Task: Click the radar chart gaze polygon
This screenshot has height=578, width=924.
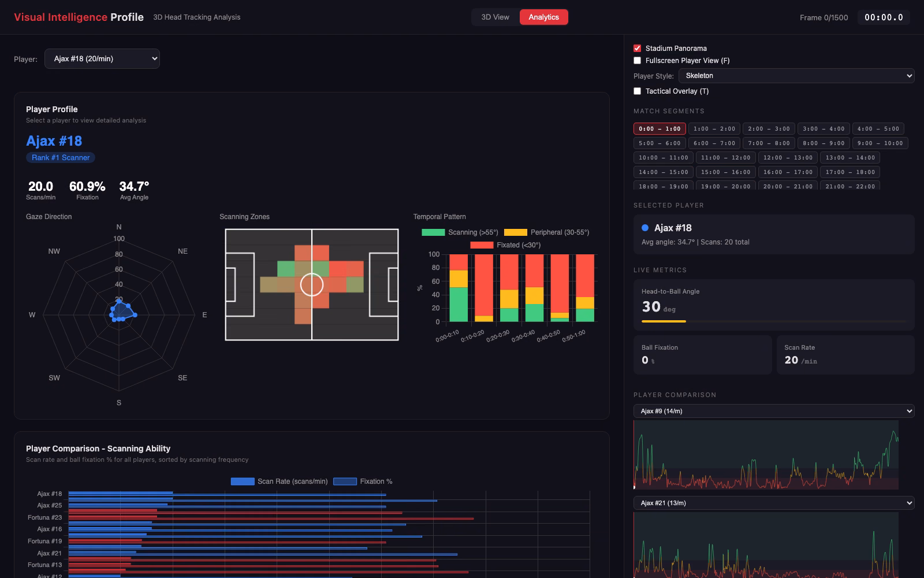Action: [x=122, y=312]
